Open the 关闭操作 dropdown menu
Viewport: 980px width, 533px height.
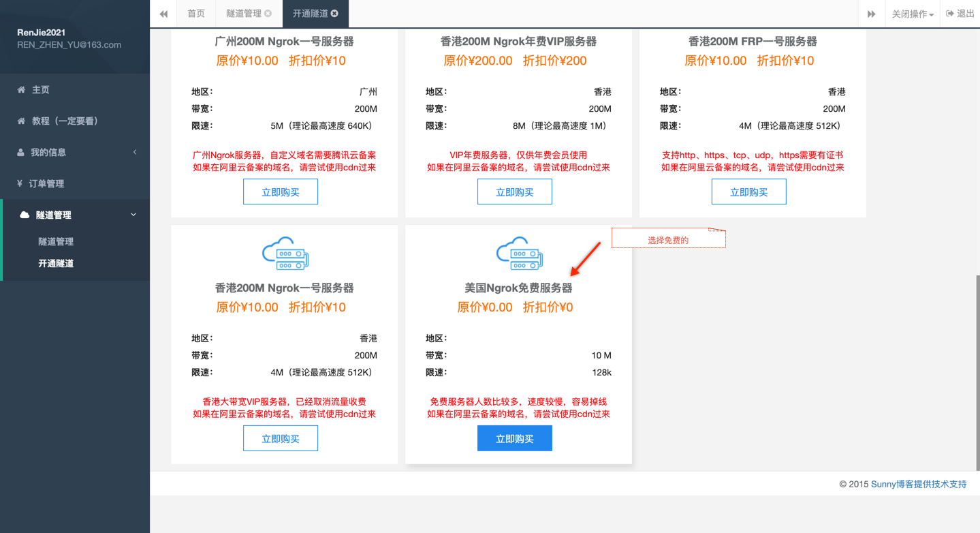pos(912,14)
